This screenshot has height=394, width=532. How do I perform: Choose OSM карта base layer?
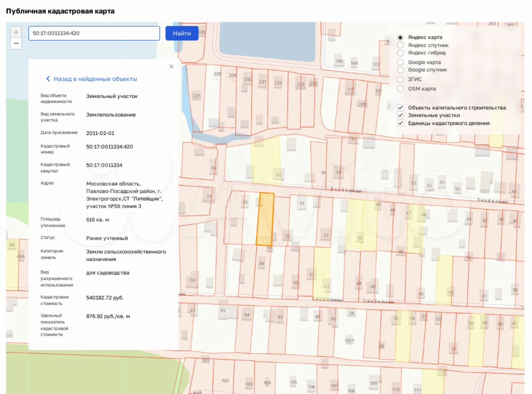pyautogui.click(x=401, y=89)
